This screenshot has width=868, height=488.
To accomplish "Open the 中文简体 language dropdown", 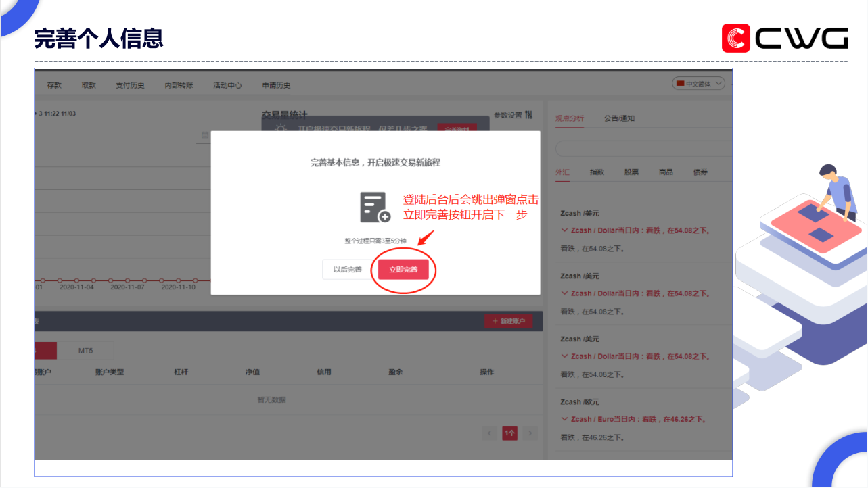I will [698, 84].
